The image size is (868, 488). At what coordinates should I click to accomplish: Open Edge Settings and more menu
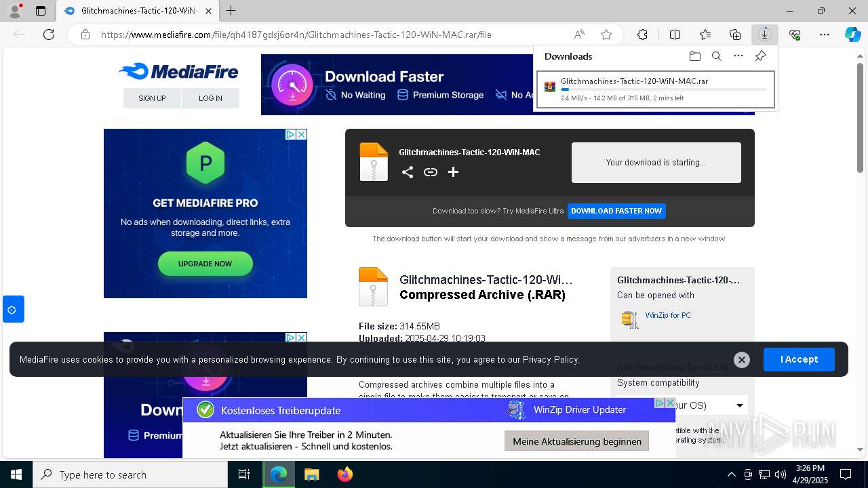click(825, 35)
